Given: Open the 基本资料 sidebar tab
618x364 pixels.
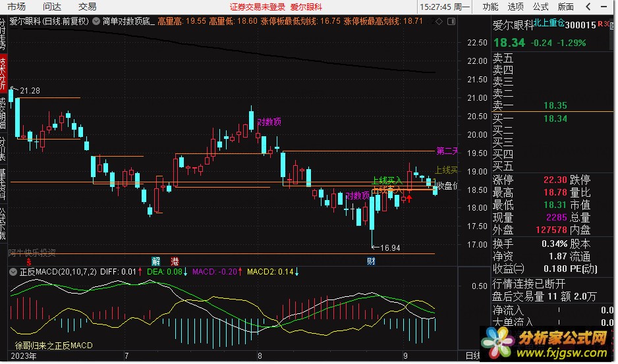Looking at the screenshot, I should pos(3,184).
